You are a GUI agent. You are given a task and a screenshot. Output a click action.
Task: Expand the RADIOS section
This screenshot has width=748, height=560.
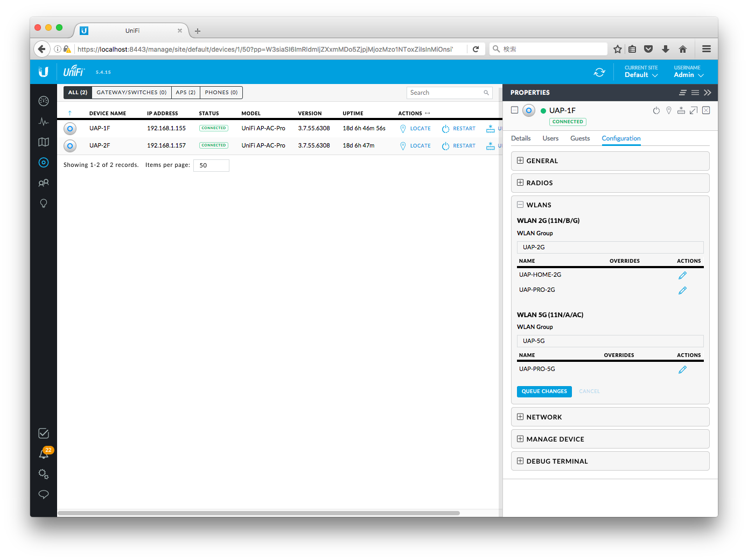(x=610, y=183)
